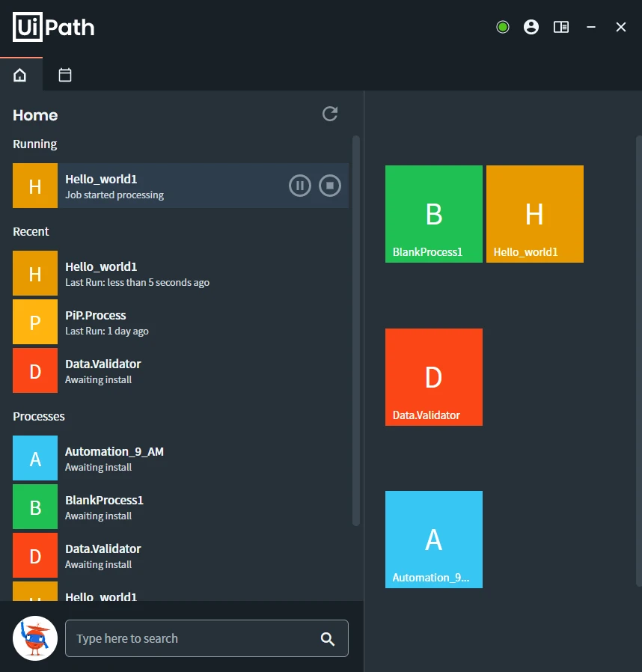This screenshot has width=642, height=672.
Task: Open BlankProcess1 name in Processes list
Action: tap(104, 500)
